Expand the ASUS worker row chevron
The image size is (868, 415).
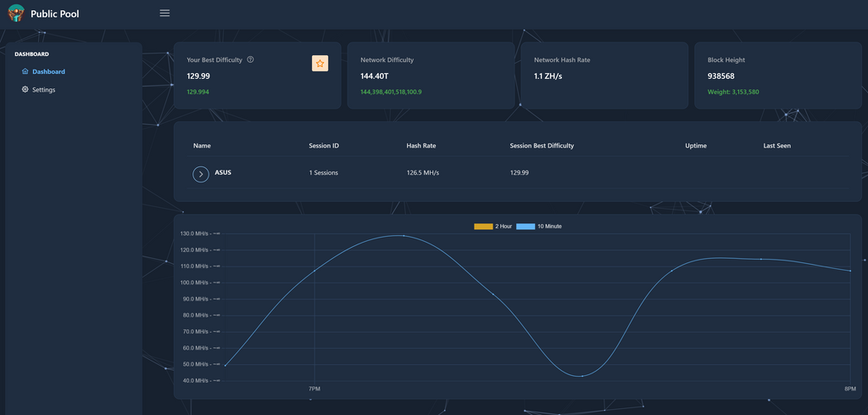pos(201,174)
